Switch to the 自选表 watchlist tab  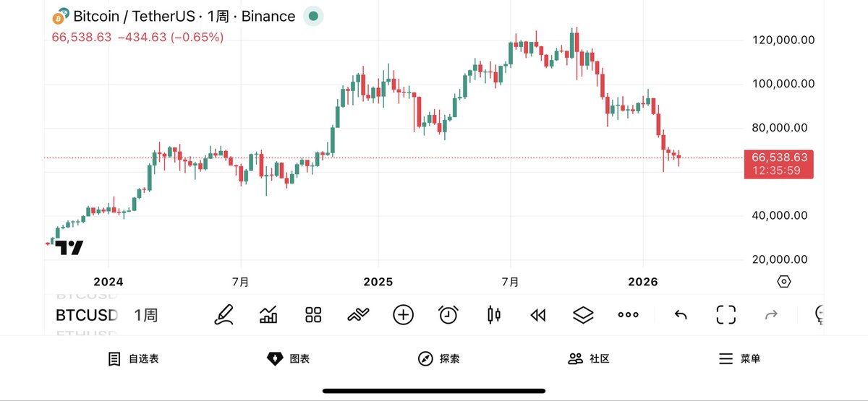[133, 358]
